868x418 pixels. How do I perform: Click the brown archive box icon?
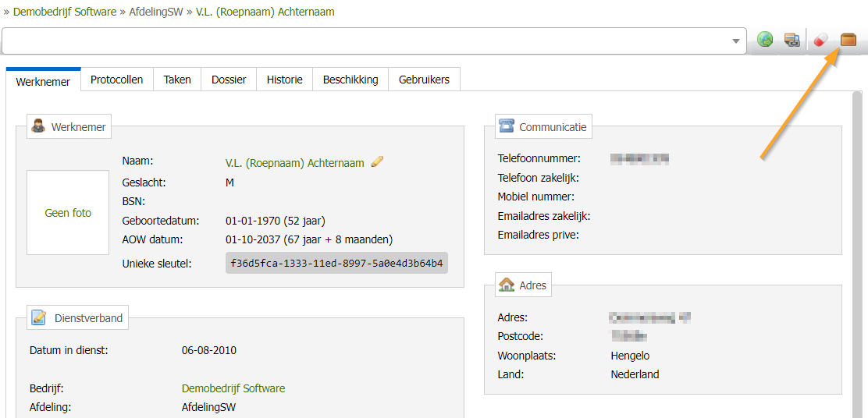tap(848, 40)
